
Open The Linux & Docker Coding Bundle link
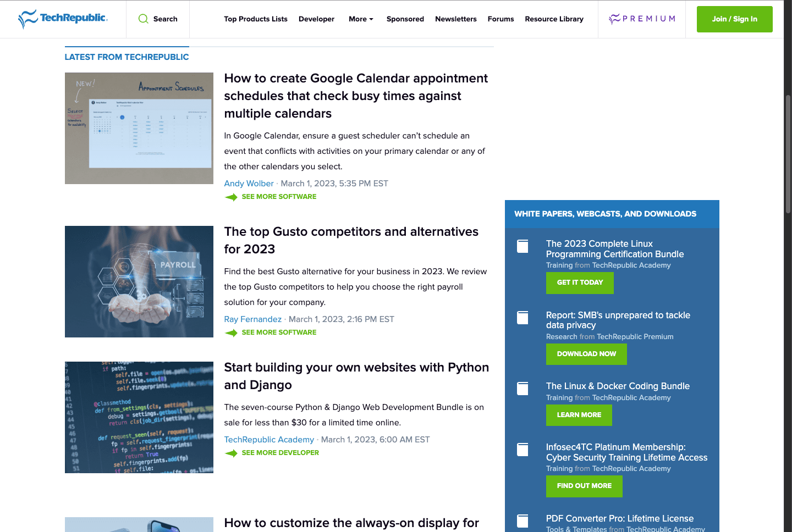[618, 386]
